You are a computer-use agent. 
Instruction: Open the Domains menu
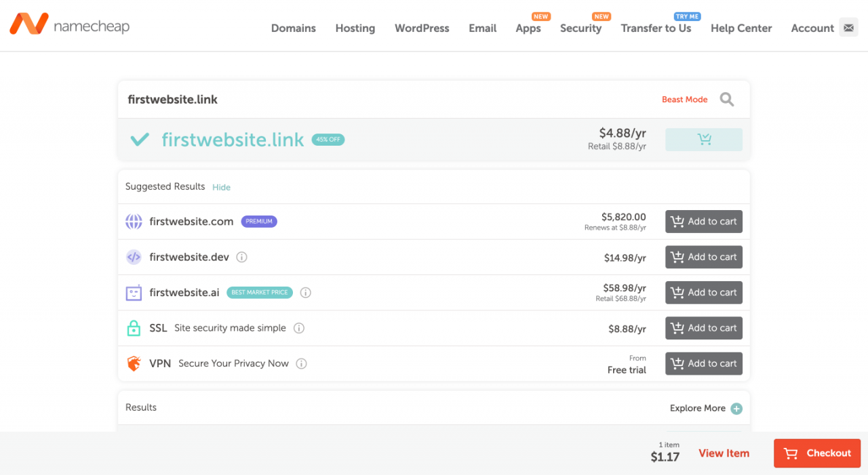click(x=294, y=28)
